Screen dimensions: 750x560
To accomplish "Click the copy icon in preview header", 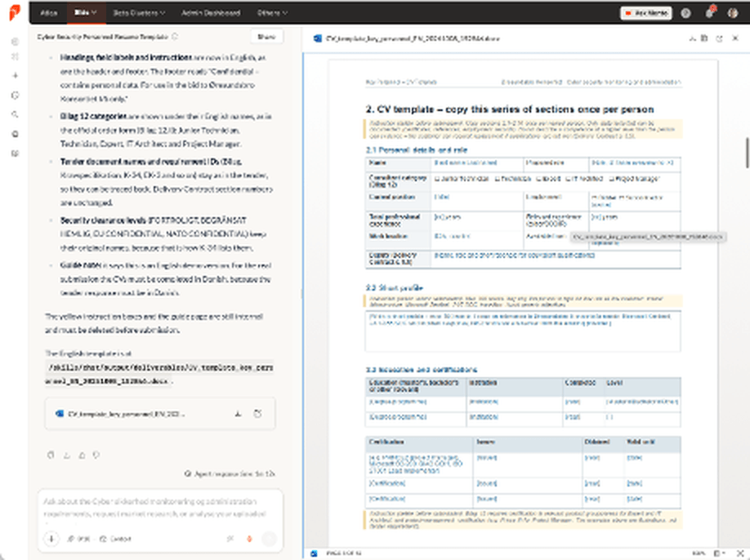I will [704, 38].
